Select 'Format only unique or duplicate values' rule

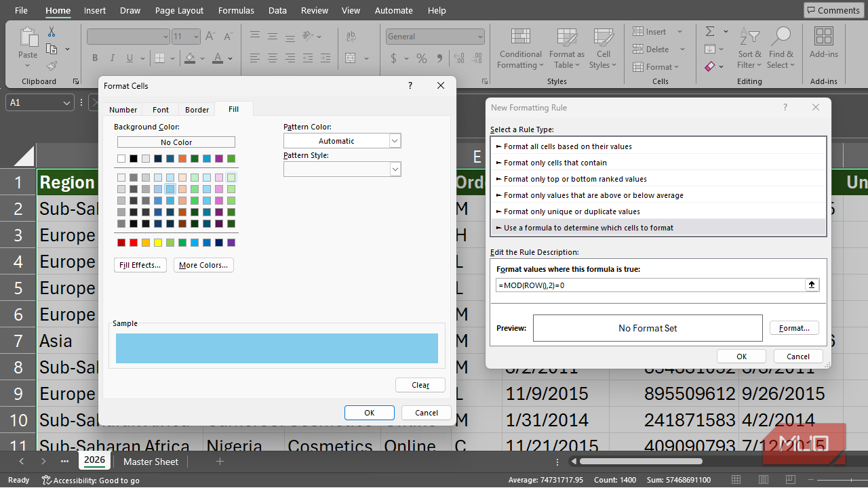click(x=658, y=211)
